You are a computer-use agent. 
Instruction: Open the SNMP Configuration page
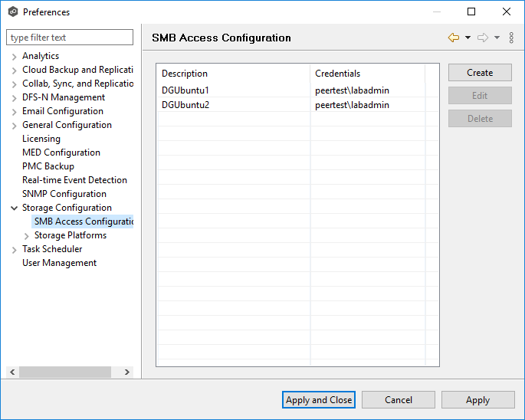[64, 194]
